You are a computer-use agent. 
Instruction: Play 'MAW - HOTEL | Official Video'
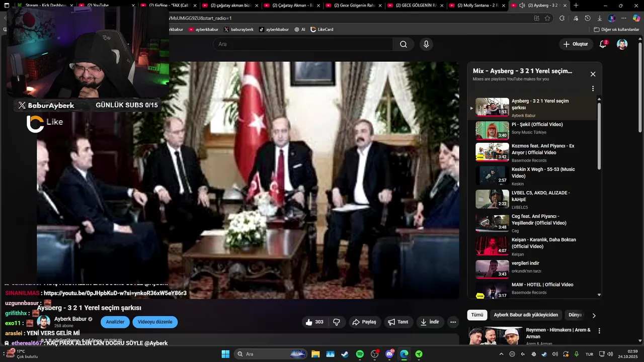(x=533, y=290)
